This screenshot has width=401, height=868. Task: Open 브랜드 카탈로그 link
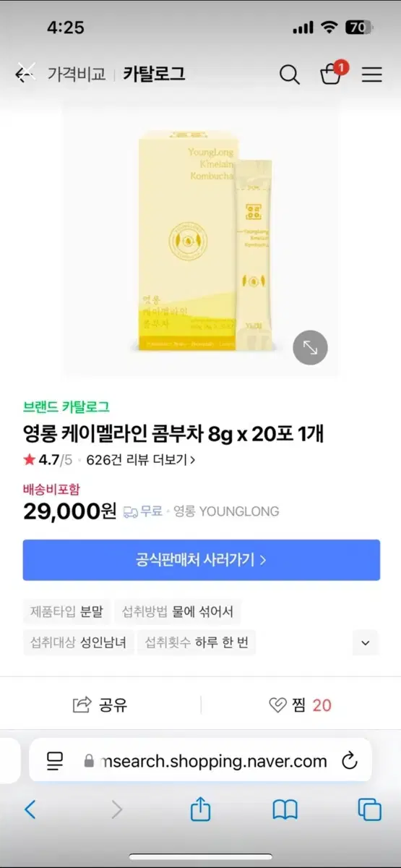[66, 407]
